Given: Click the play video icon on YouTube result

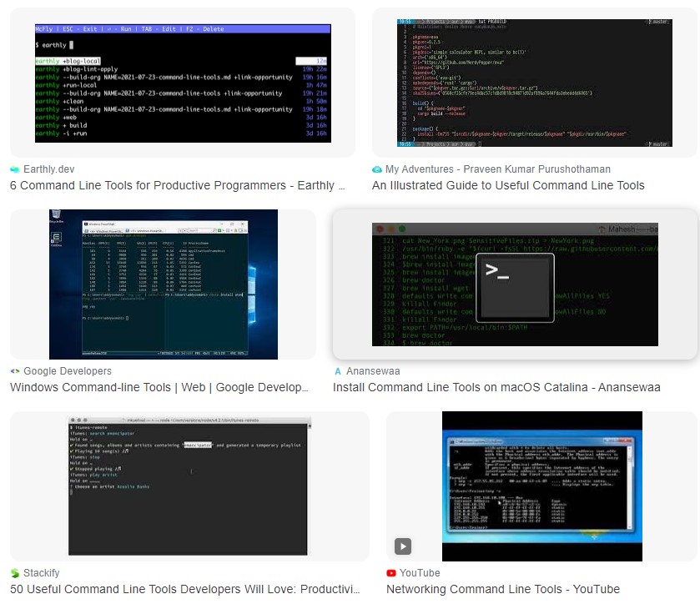Looking at the screenshot, I should click(403, 546).
